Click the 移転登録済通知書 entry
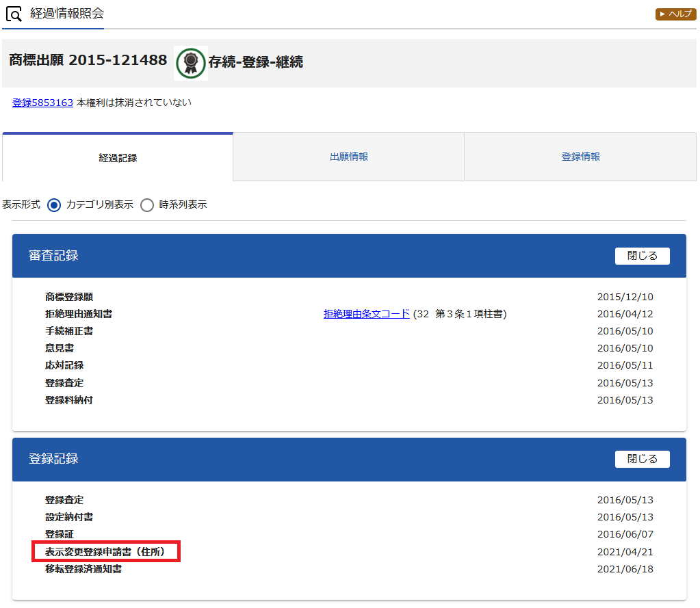Image resolution: width=700 pixels, height=608 pixels. [x=83, y=569]
